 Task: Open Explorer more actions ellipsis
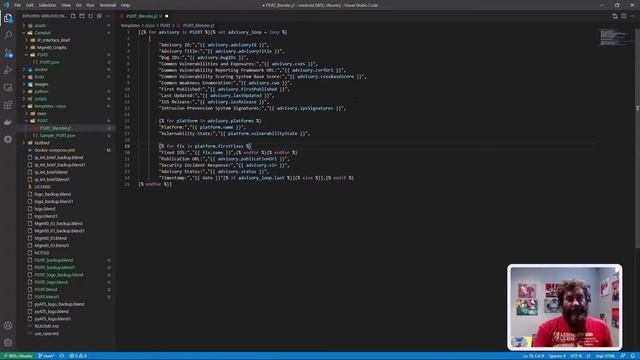[x=108, y=16]
